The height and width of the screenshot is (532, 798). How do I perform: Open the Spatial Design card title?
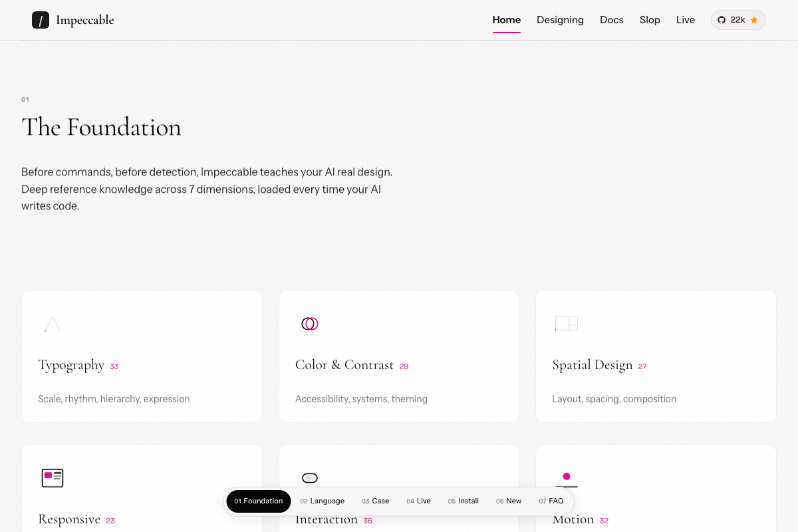(x=593, y=365)
